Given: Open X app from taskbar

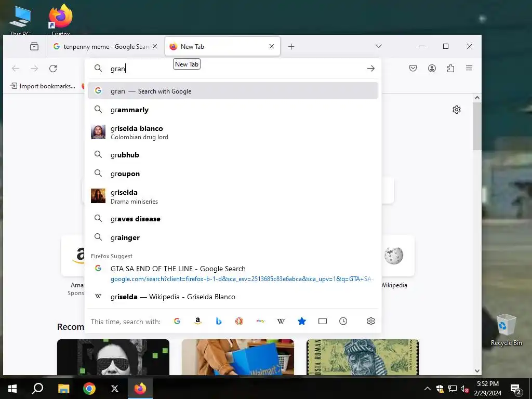Looking at the screenshot, I should [115, 389].
